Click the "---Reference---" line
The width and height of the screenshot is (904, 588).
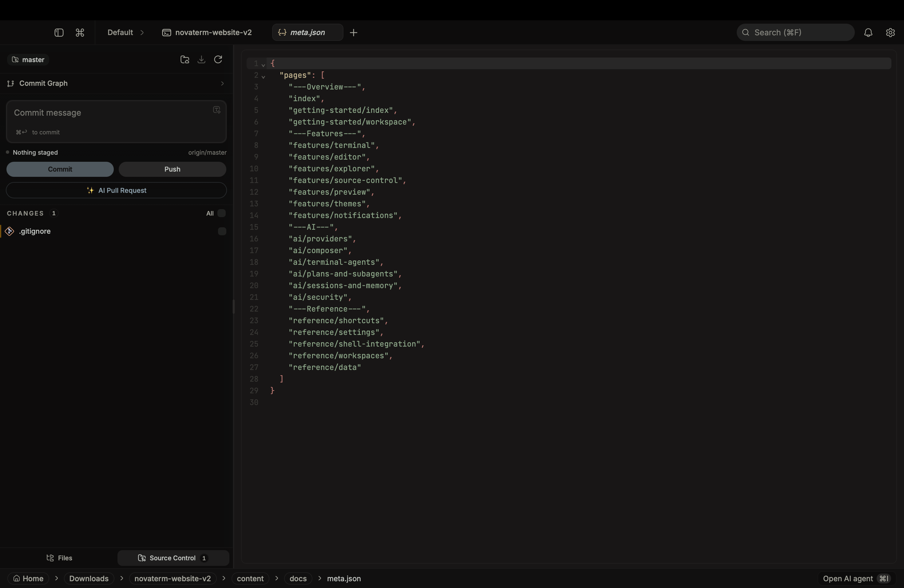(329, 309)
